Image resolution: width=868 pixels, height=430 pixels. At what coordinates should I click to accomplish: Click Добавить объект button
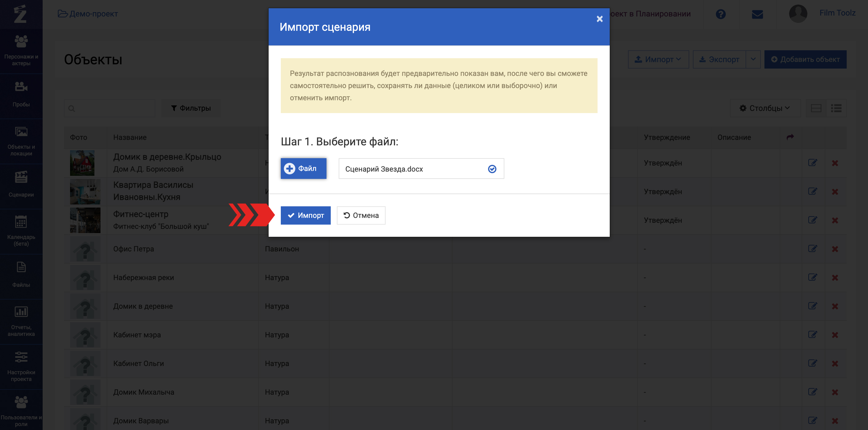(x=805, y=59)
